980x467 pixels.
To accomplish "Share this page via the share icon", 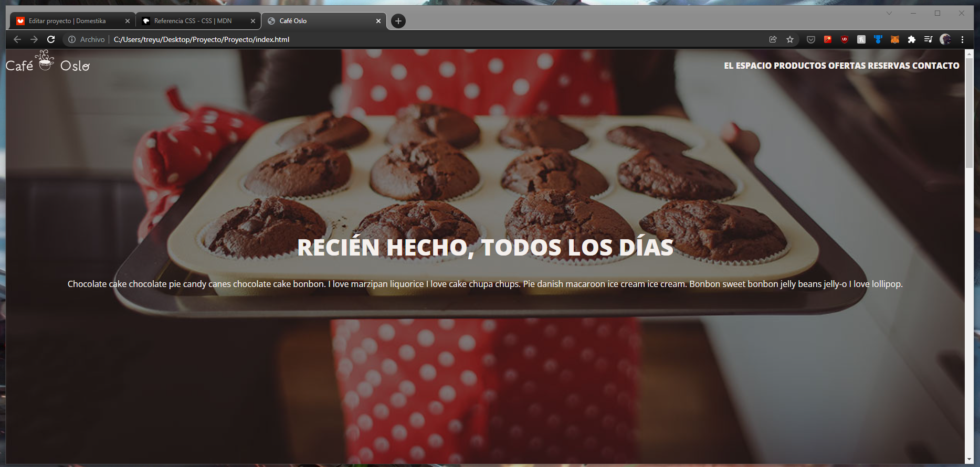I will pos(773,39).
